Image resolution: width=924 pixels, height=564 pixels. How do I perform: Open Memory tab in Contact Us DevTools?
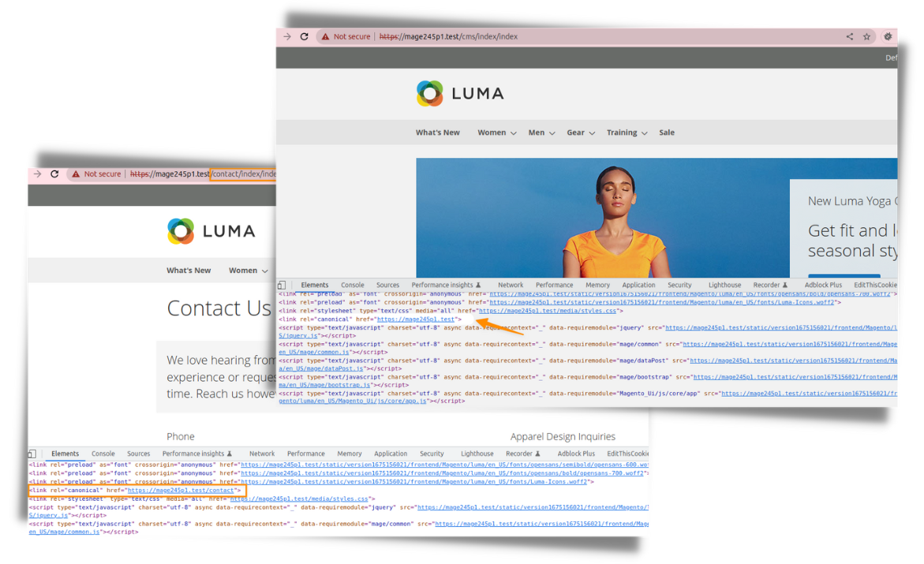(x=350, y=454)
